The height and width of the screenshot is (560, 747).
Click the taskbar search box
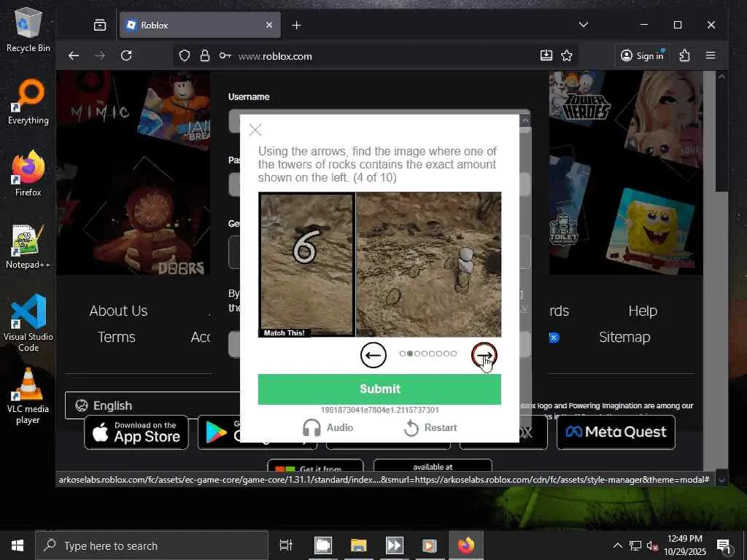click(152, 545)
